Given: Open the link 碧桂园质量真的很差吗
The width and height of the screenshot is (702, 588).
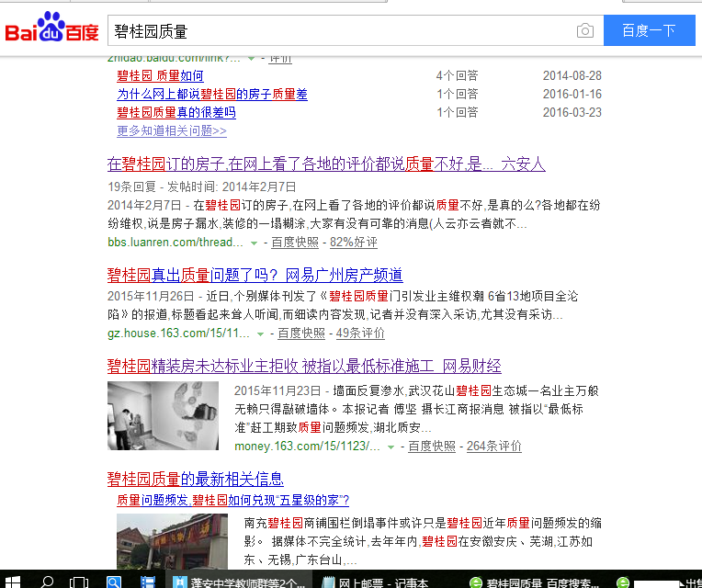Looking at the screenshot, I should 176,112.
